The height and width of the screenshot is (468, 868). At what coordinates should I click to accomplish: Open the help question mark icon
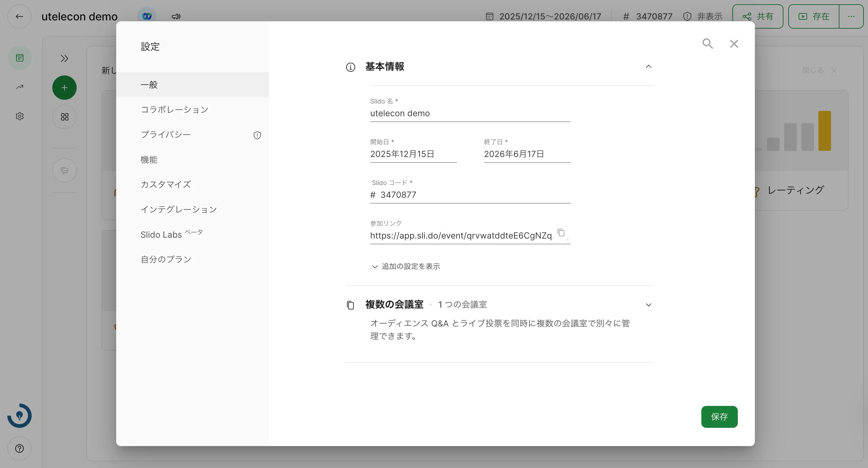[x=19, y=449]
